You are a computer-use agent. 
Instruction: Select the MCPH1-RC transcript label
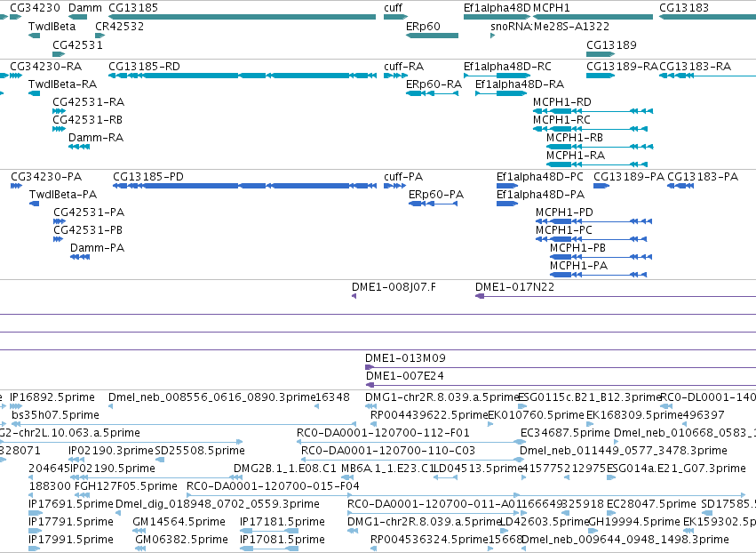pos(561,120)
